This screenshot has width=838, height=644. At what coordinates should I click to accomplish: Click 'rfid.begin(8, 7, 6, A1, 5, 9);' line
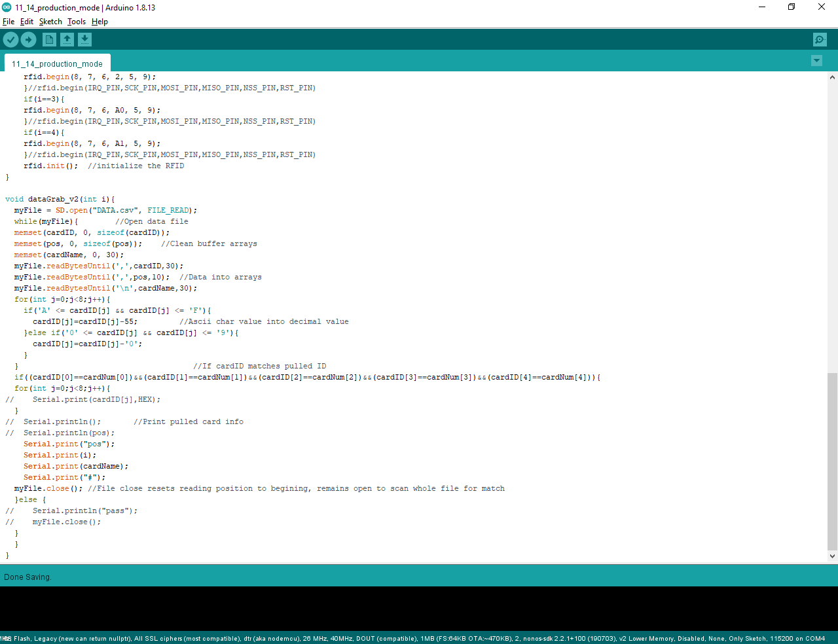pyautogui.click(x=92, y=143)
